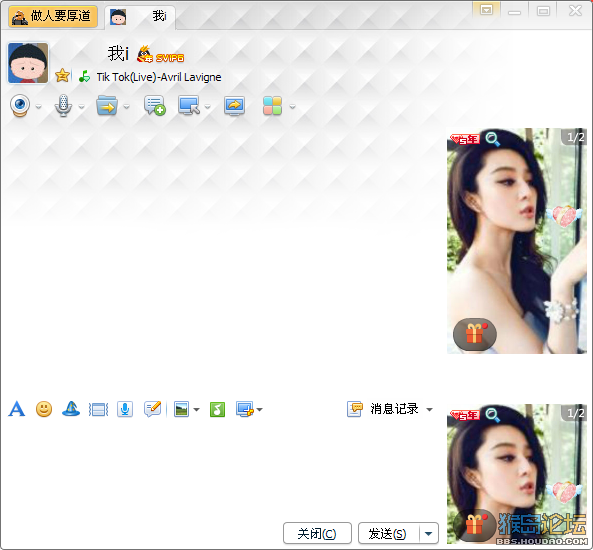Screen dimensions: 593x550
Task: Toggle the star favorite beside the avatar
Action: coord(62,76)
